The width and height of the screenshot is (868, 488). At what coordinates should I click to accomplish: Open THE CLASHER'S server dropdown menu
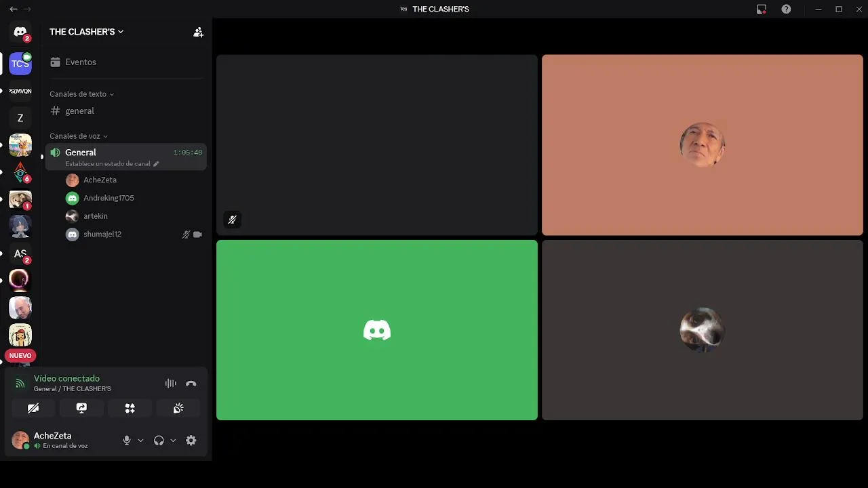[x=87, y=32]
